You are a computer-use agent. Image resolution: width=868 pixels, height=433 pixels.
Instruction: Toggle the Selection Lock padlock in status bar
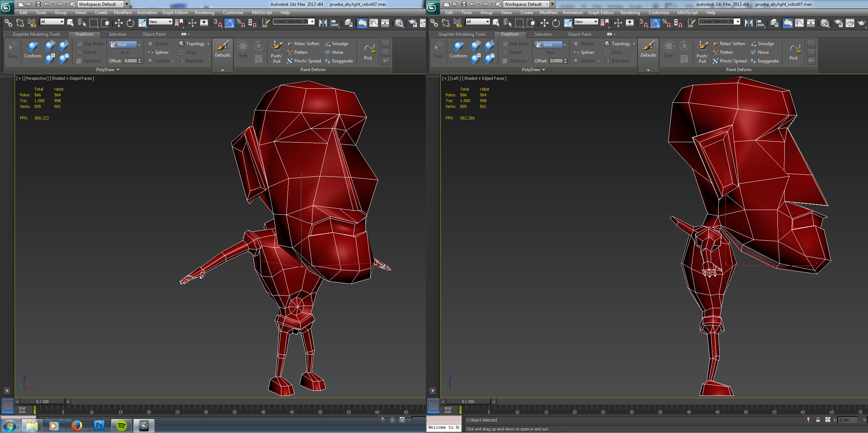pos(818,420)
